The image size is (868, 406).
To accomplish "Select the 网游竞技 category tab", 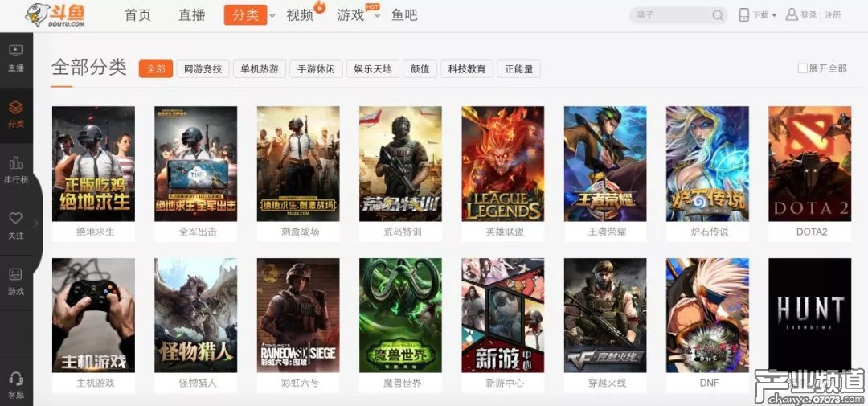I will (203, 68).
